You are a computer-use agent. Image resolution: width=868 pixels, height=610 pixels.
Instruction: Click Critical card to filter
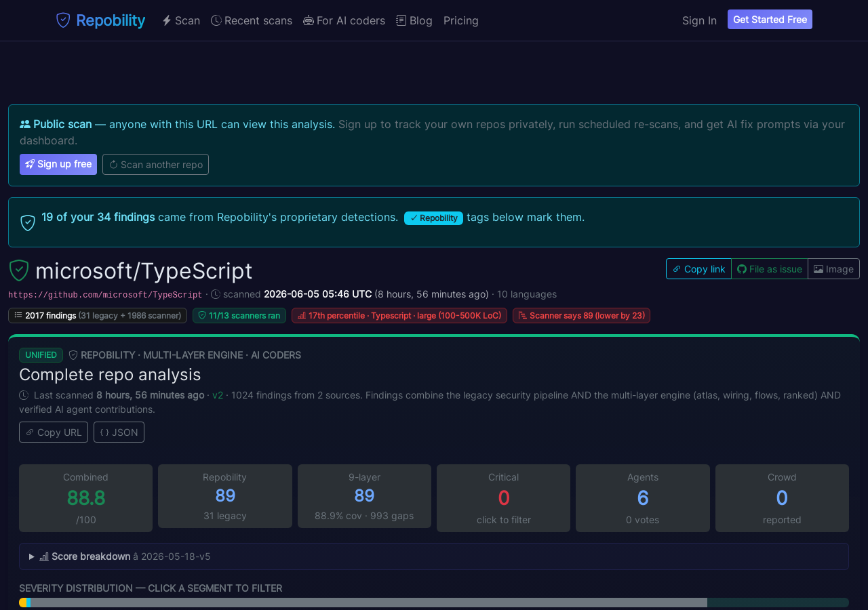(504, 498)
